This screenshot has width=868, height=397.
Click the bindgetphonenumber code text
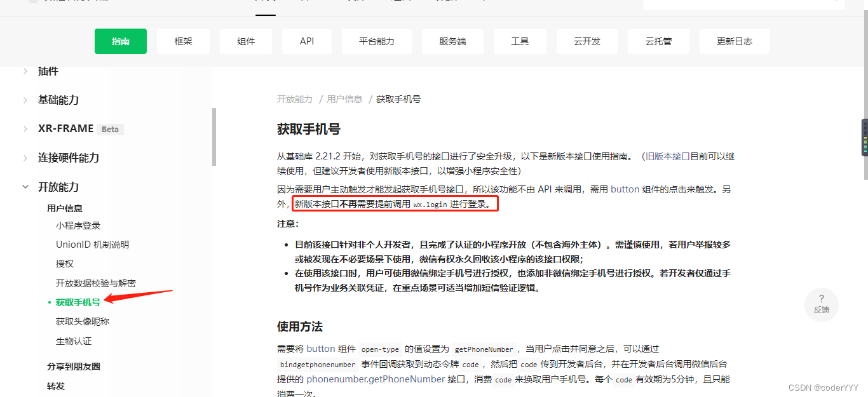(318, 365)
